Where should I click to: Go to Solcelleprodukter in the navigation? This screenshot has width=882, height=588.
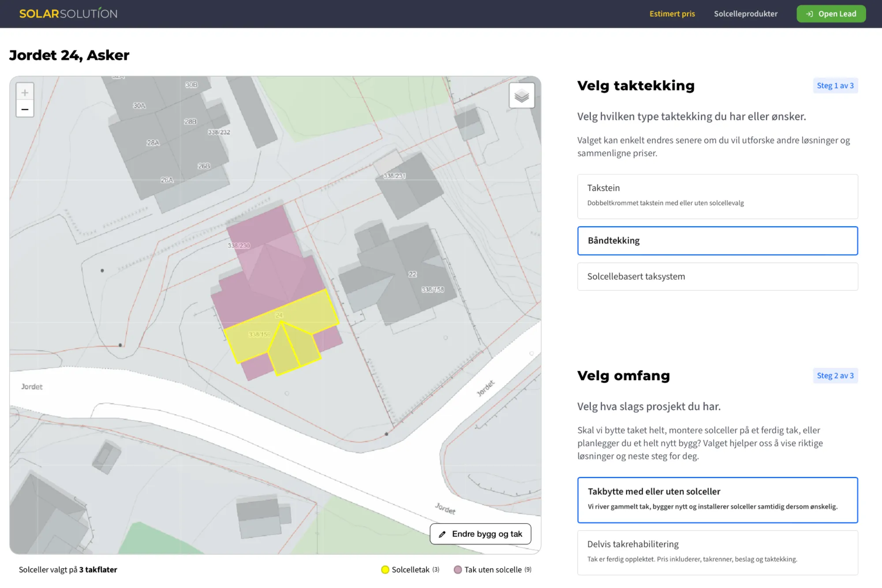point(745,14)
